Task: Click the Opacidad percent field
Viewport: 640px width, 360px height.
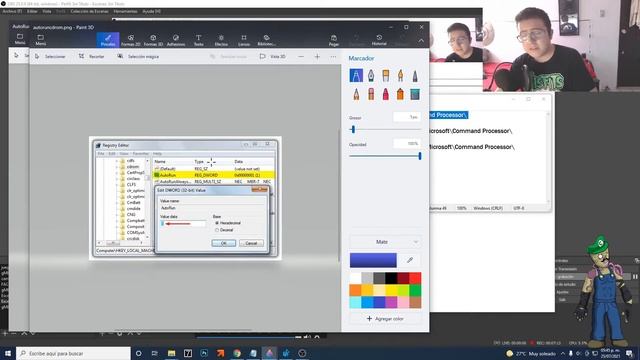Action: [407, 144]
